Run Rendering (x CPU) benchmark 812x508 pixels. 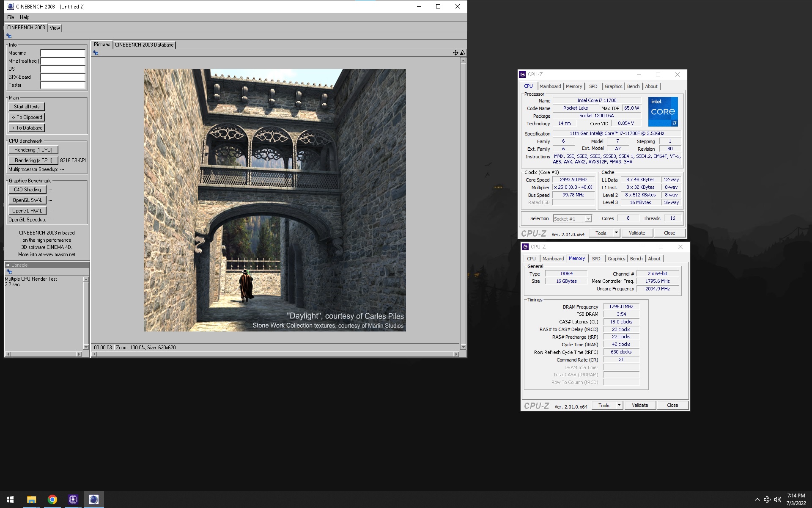coord(33,160)
